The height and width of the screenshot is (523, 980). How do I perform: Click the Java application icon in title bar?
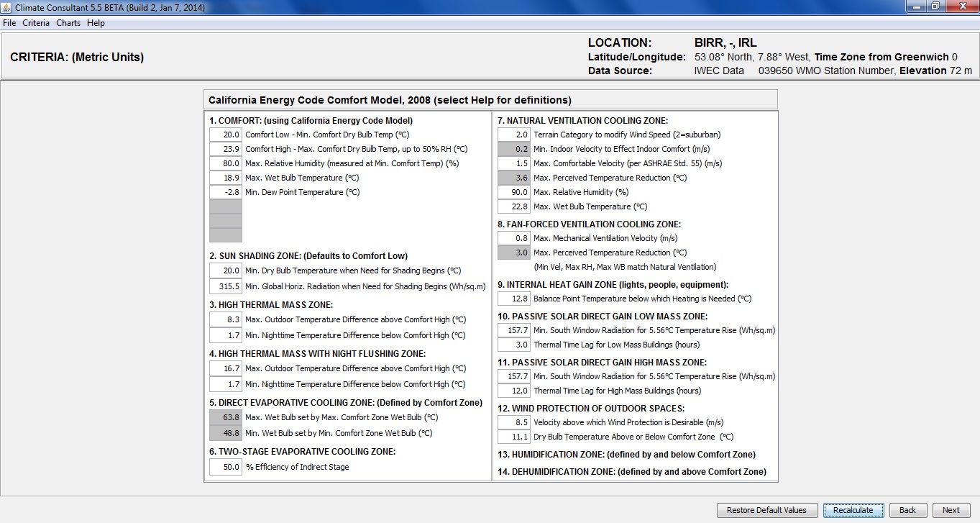point(7,7)
